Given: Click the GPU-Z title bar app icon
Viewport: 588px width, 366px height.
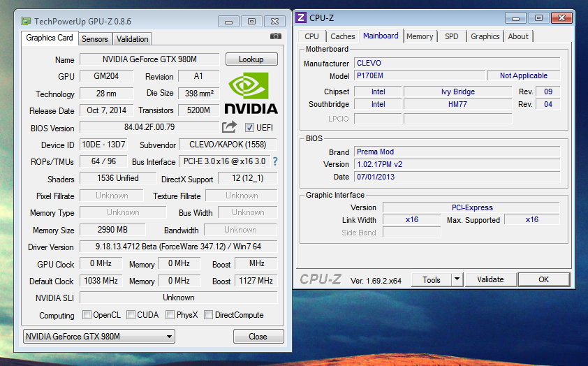Looking at the screenshot, I should [x=26, y=21].
